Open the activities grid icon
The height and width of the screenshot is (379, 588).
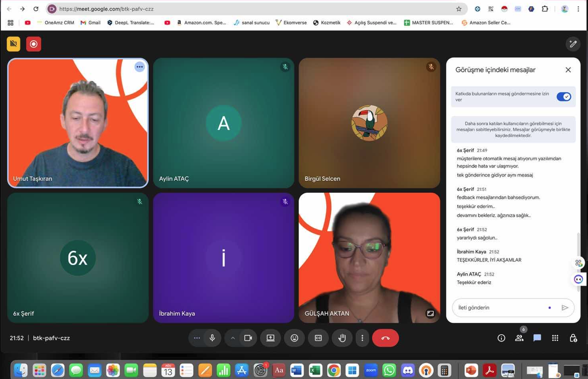click(555, 338)
